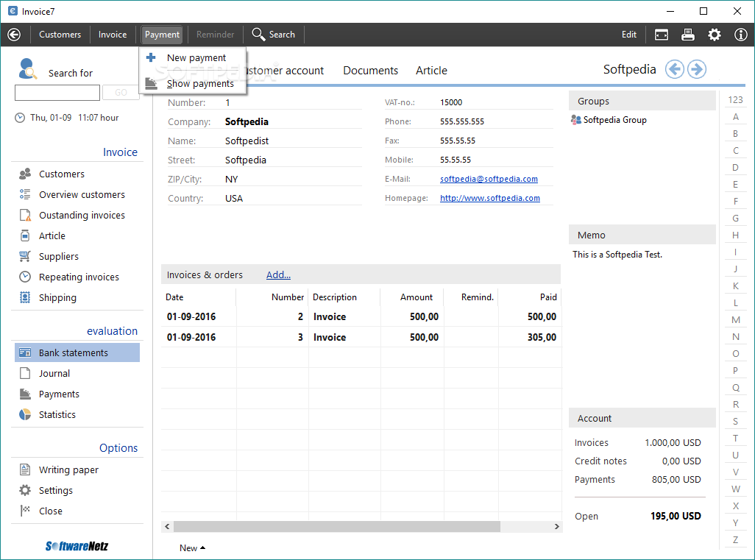Image resolution: width=755 pixels, height=560 pixels.
Task: Click the Article sidebar icon
Action: click(25, 236)
